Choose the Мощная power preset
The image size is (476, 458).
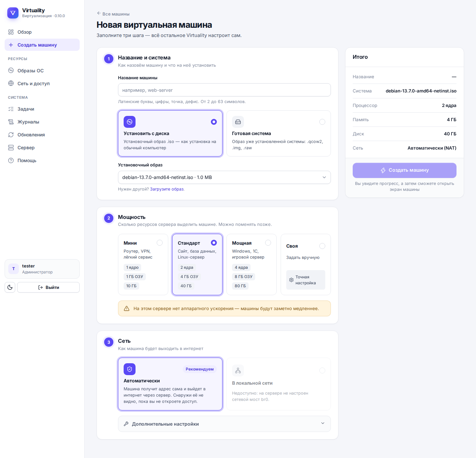252,264
